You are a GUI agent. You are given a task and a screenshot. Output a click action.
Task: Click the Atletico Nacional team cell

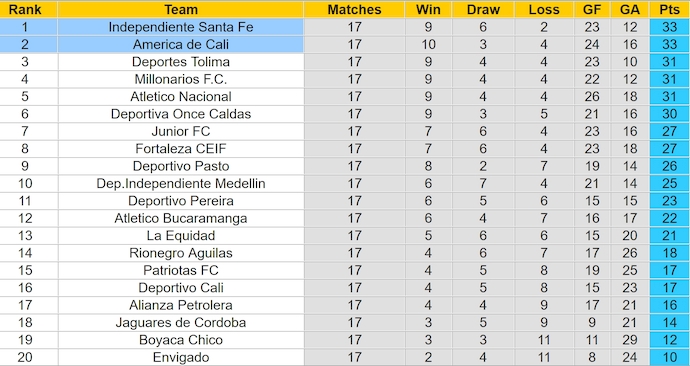(180, 96)
